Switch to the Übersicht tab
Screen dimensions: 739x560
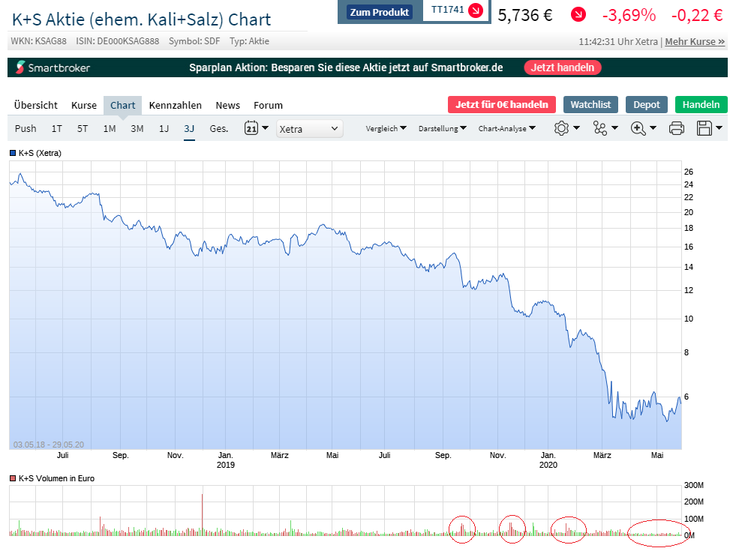point(36,105)
